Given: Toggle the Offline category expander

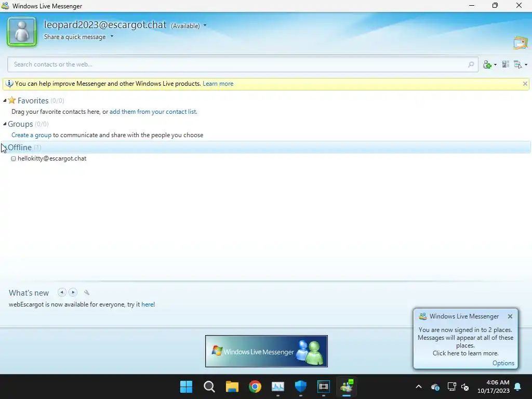Looking at the screenshot, I should click(5, 147).
